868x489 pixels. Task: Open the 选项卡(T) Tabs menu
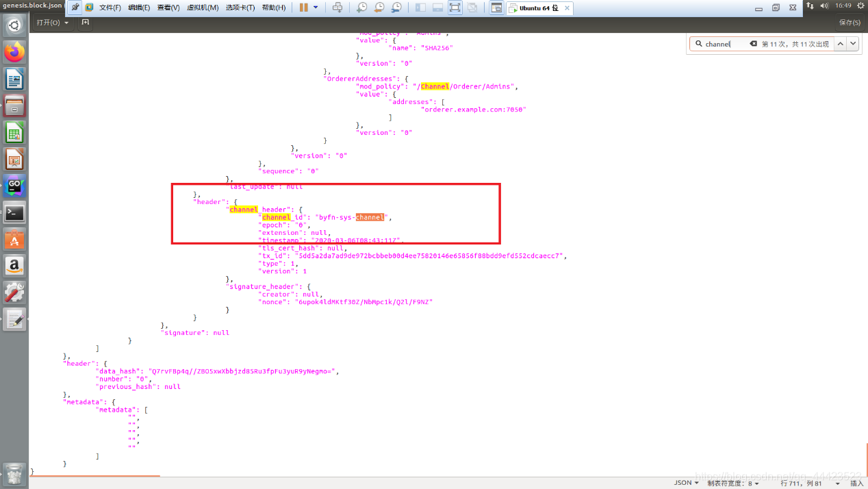[x=240, y=8]
